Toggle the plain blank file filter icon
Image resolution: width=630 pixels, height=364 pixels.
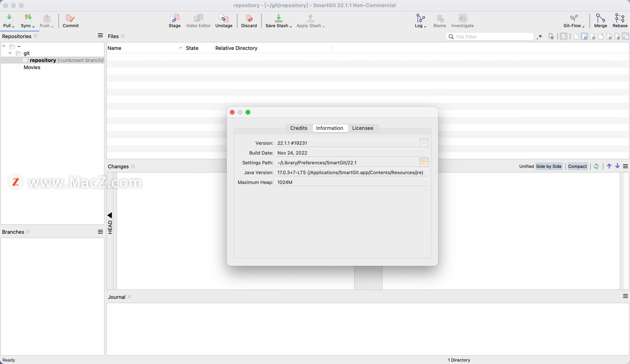576,36
